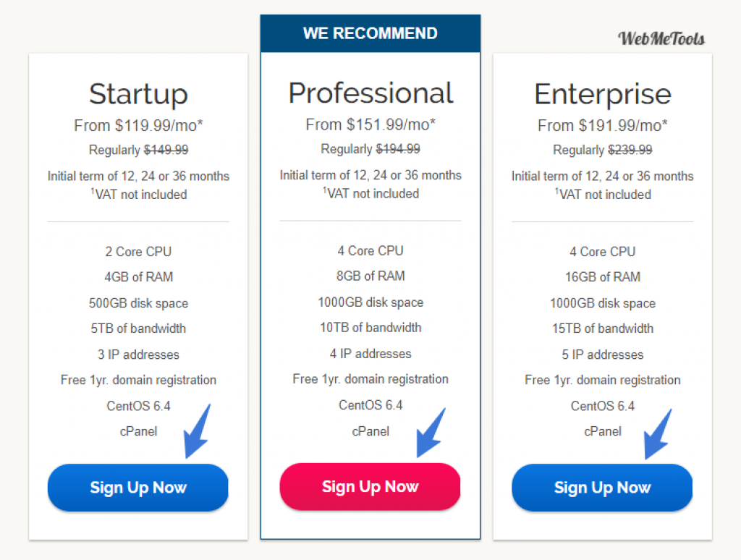Click the struck-through $149.99 regular price

tap(166, 150)
